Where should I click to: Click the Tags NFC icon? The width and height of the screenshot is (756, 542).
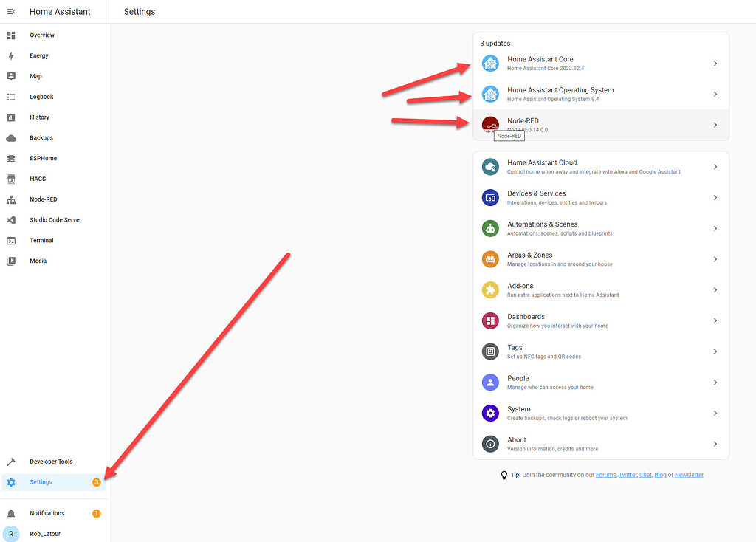pyautogui.click(x=490, y=351)
